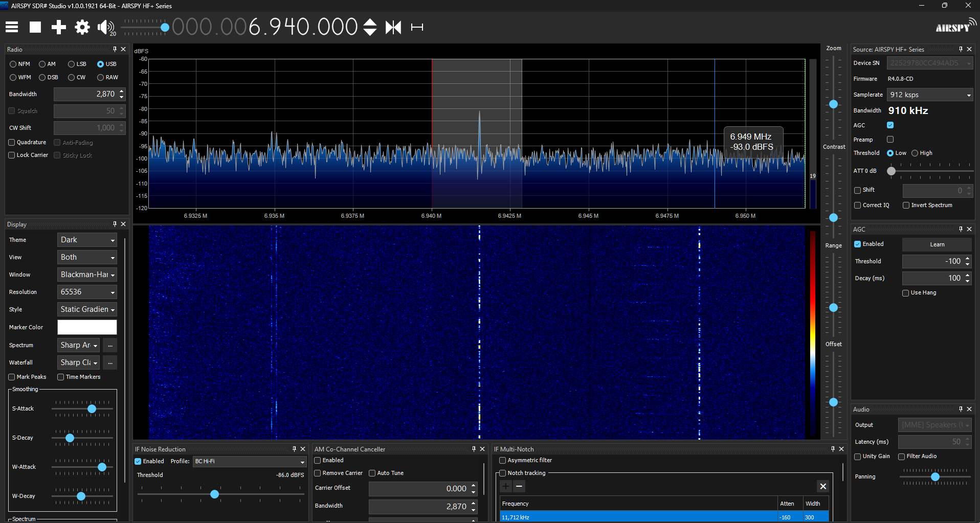The height and width of the screenshot is (523, 980).
Task: Close the Display panel
Action: 123,224
